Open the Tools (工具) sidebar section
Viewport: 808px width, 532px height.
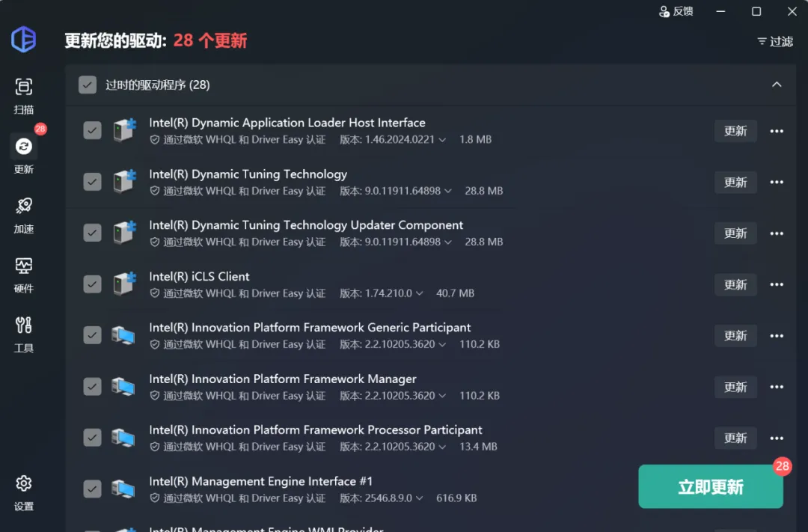24,335
